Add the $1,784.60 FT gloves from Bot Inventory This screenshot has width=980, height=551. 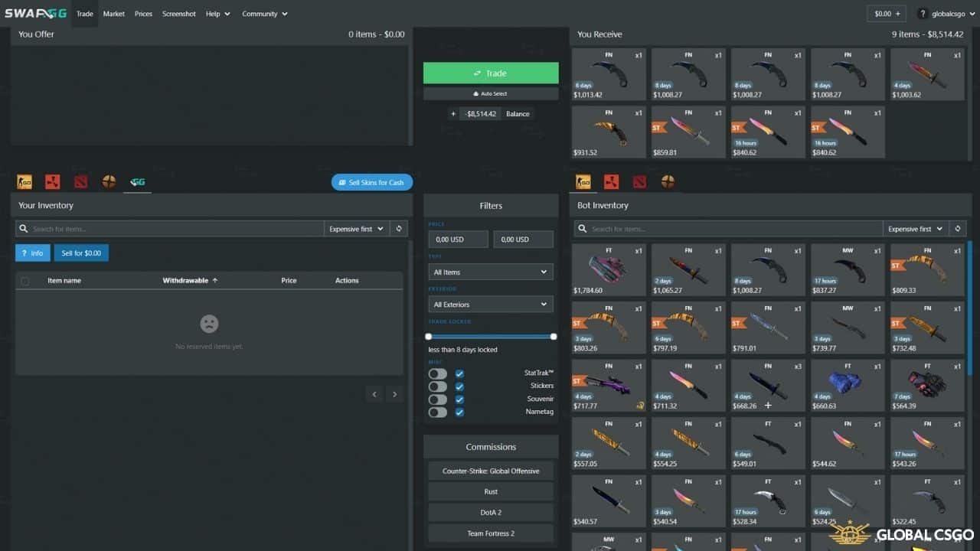[x=609, y=270]
